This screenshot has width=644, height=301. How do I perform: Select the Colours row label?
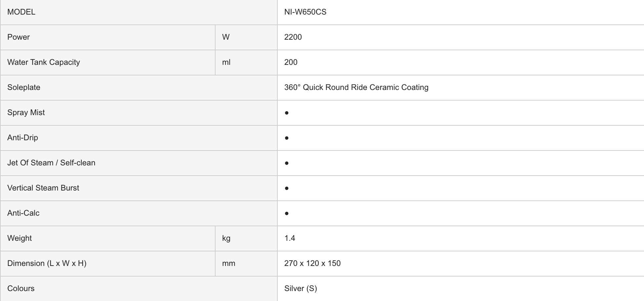coord(21,288)
